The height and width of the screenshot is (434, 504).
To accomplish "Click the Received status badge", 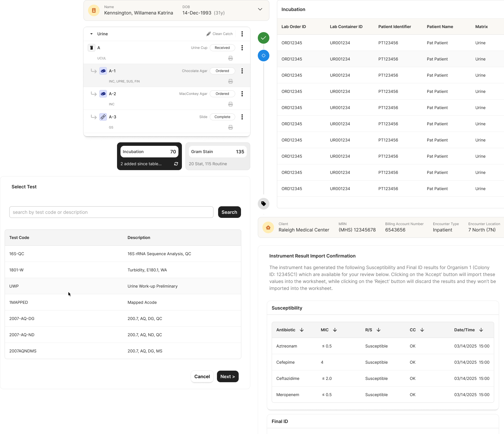I will [222, 48].
